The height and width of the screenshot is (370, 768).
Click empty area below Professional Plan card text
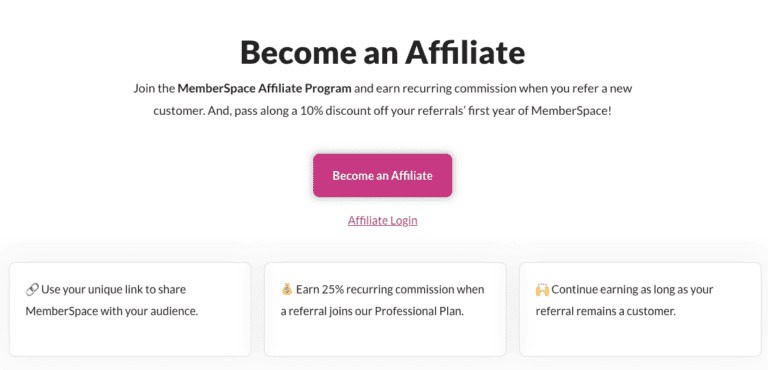point(385,338)
